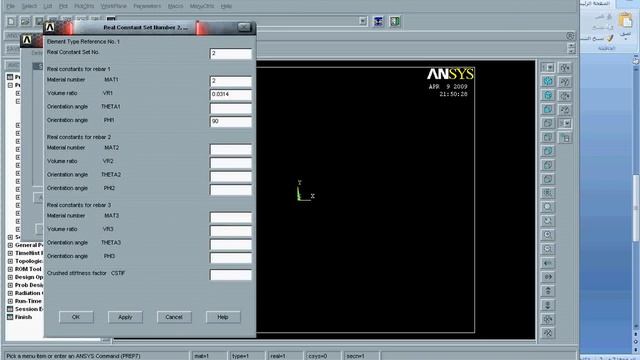Pan the model up with arrow icon

tap(548, 291)
